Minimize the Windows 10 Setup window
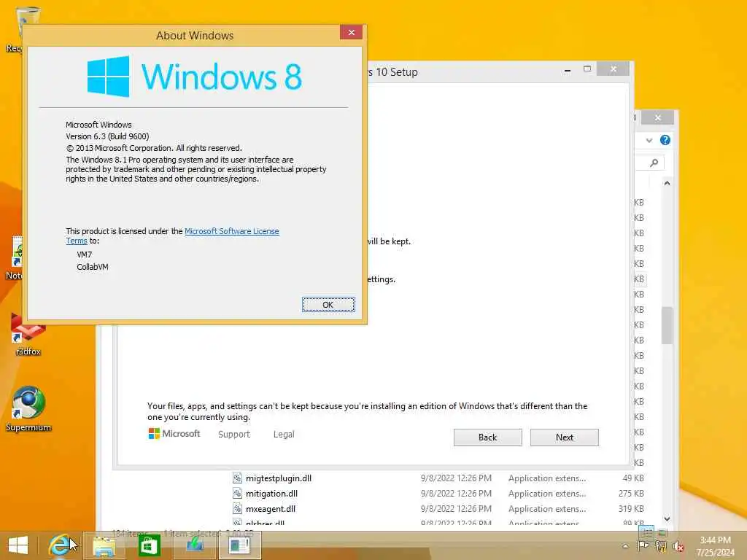The image size is (747, 560). coord(567,71)
